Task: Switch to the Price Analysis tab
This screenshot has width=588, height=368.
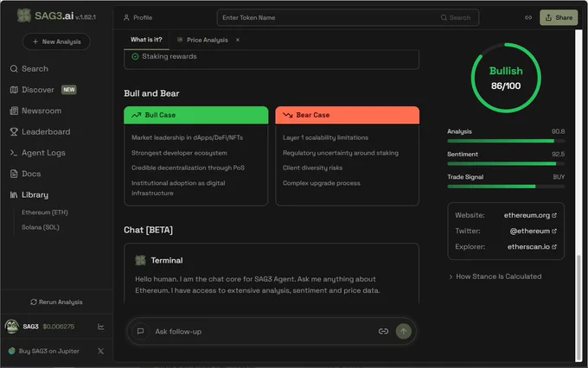Action: (x=203, y=40)
